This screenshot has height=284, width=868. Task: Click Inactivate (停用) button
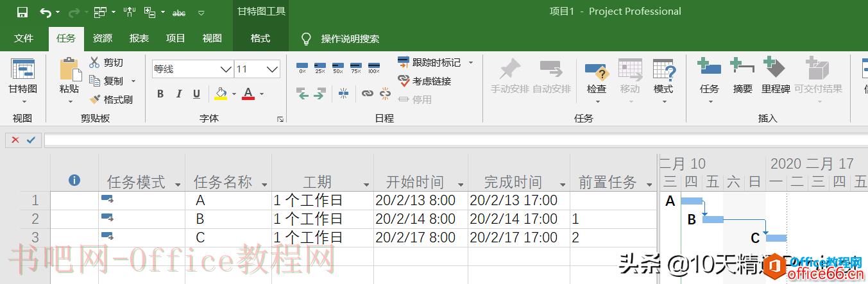tap(415, 99)
